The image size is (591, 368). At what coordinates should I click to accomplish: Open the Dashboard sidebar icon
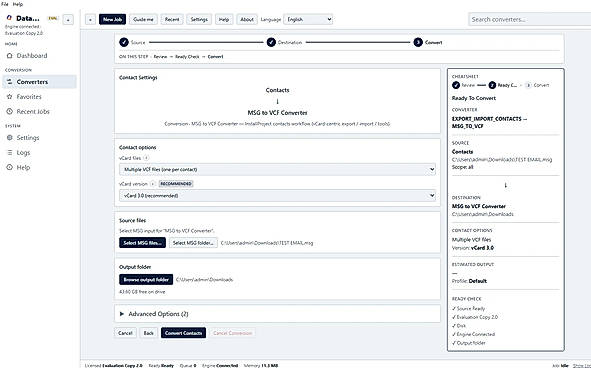(9, 56)
